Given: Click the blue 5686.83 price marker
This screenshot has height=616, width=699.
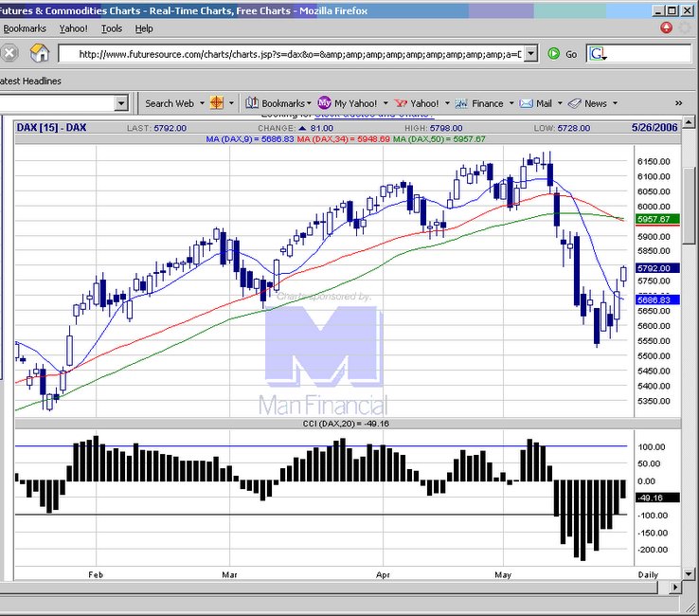Looking at the screenshot, I should pyautogui.click(x=657, y=299).
